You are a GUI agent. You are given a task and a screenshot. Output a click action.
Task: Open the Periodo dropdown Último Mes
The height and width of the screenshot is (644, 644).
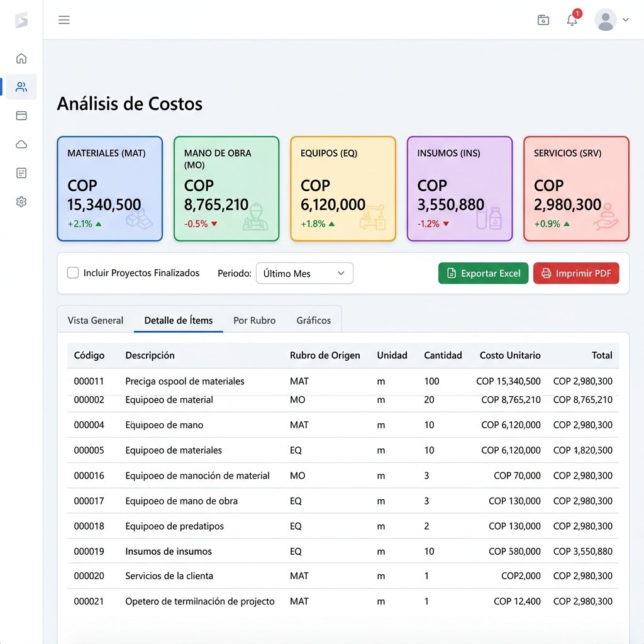point(304,273)
